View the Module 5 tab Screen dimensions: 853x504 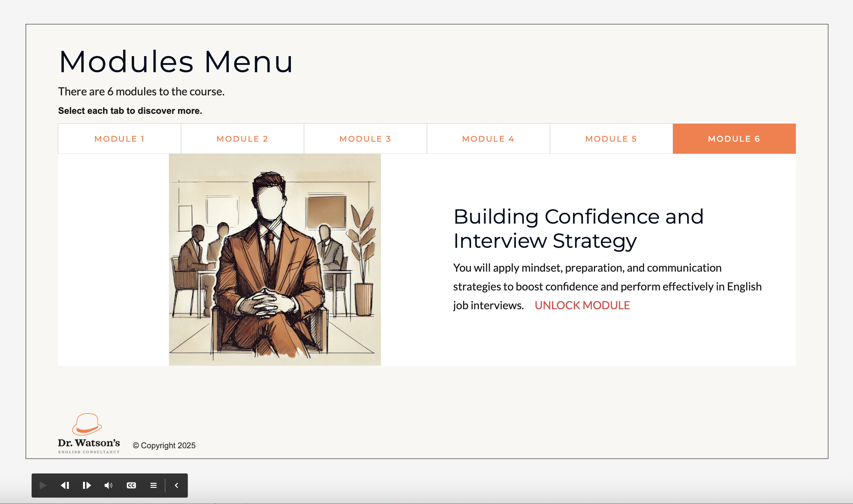611,139
